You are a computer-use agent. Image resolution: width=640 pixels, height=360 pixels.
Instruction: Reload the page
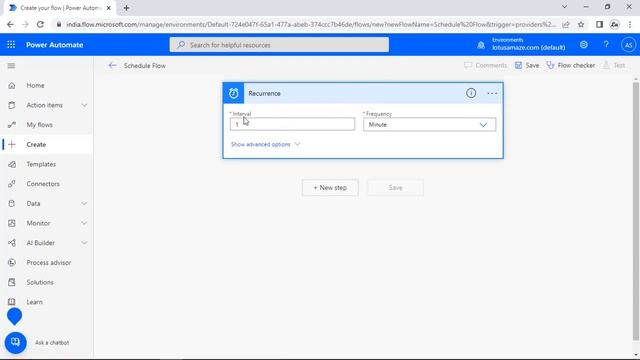(40, 24)
